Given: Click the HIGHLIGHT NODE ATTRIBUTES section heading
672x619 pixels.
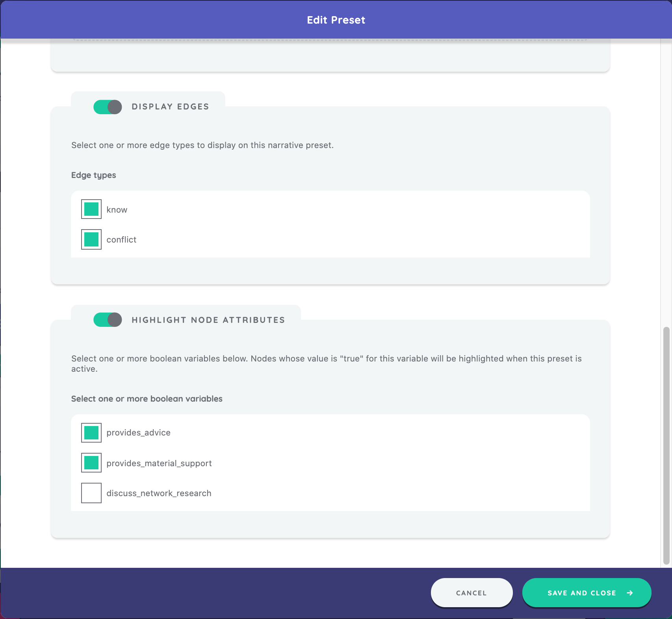Looking at the screenshot, I should [208, 320].
